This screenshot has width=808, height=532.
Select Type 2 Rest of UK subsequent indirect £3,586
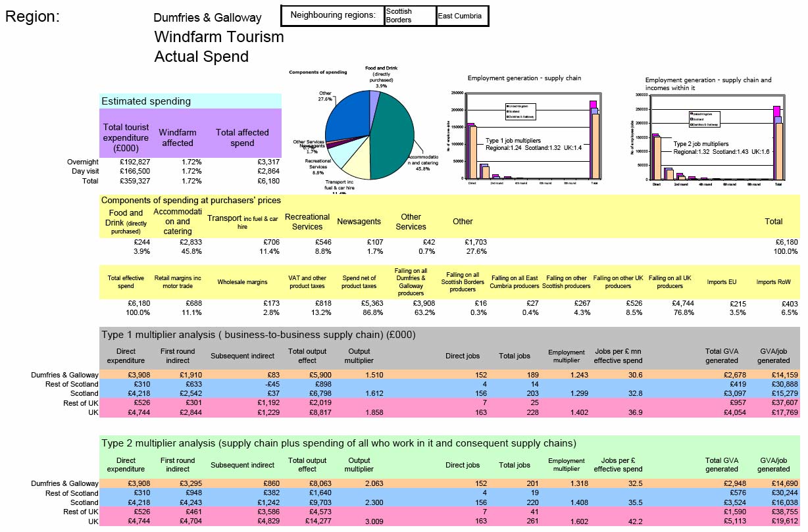pyautogui.click(x=268, y=512)
